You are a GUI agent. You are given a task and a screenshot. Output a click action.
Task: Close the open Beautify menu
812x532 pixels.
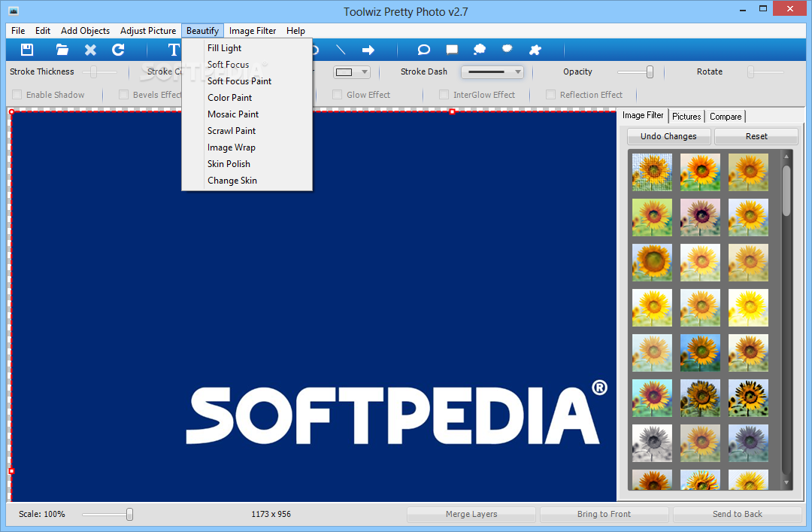click(x=202, y=31)
